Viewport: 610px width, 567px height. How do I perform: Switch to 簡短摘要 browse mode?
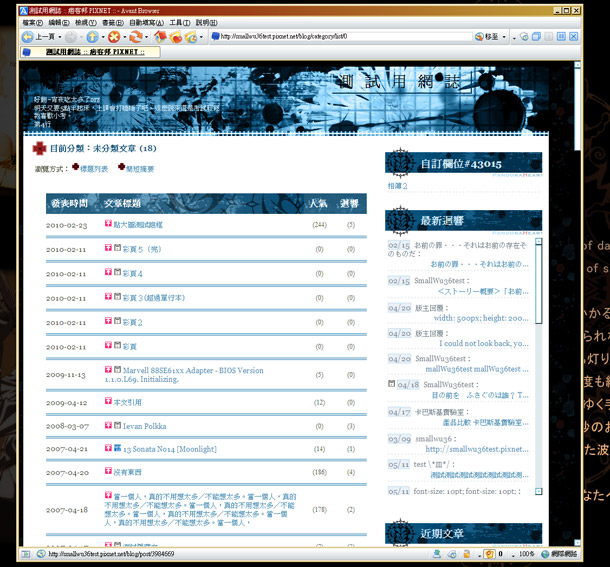140,169
